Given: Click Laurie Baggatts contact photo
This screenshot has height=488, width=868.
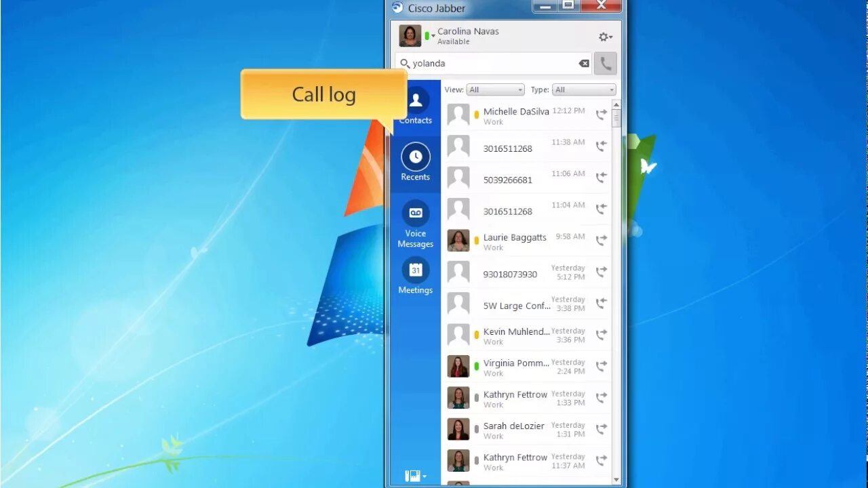Looking at the screenshot, I should tap(458, 241).
